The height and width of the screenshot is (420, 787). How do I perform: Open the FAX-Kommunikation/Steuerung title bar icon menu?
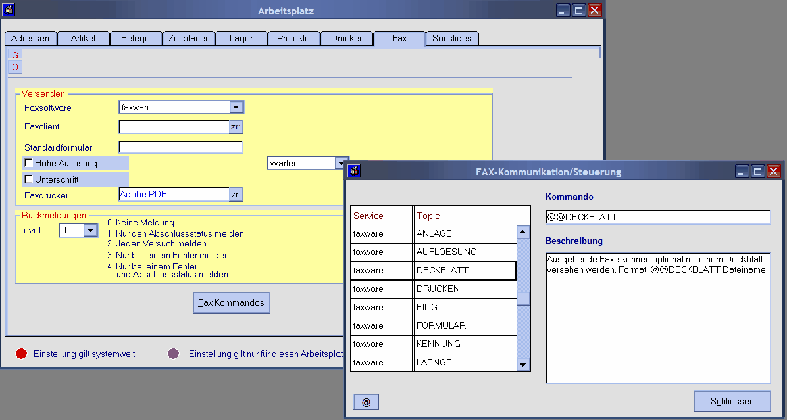click(354, 171)
